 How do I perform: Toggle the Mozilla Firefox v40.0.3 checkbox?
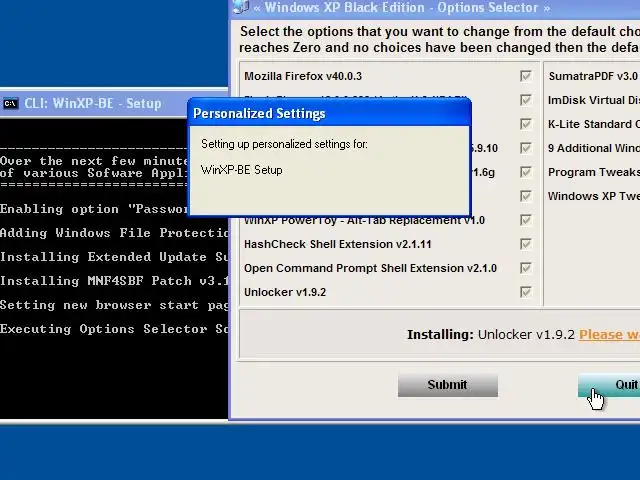[x=526, y=76]
